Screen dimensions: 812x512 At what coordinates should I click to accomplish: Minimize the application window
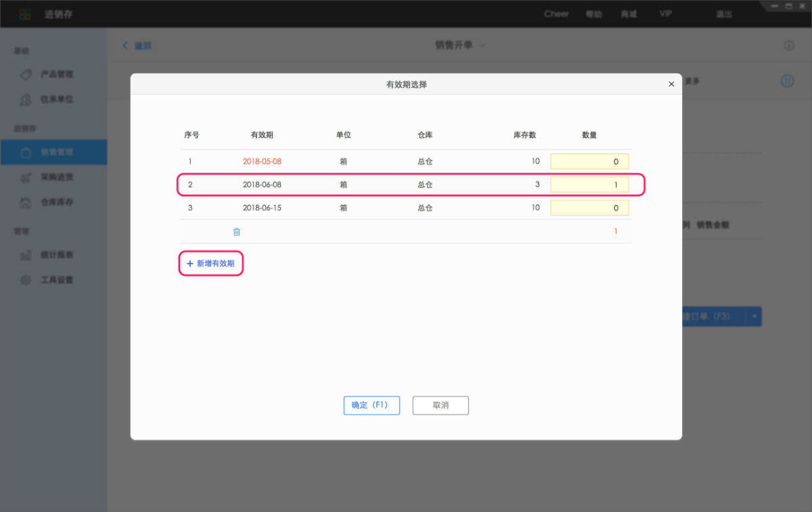775,5
